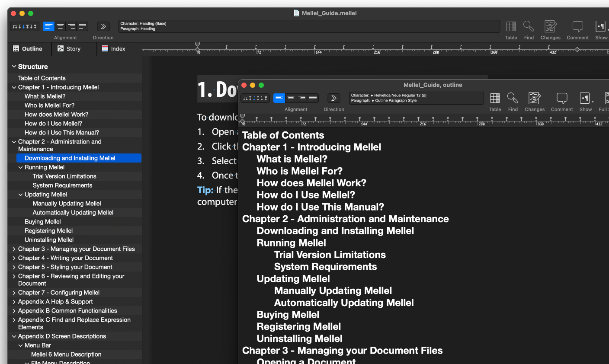Click Show invisibles icon in outline window

584,98
